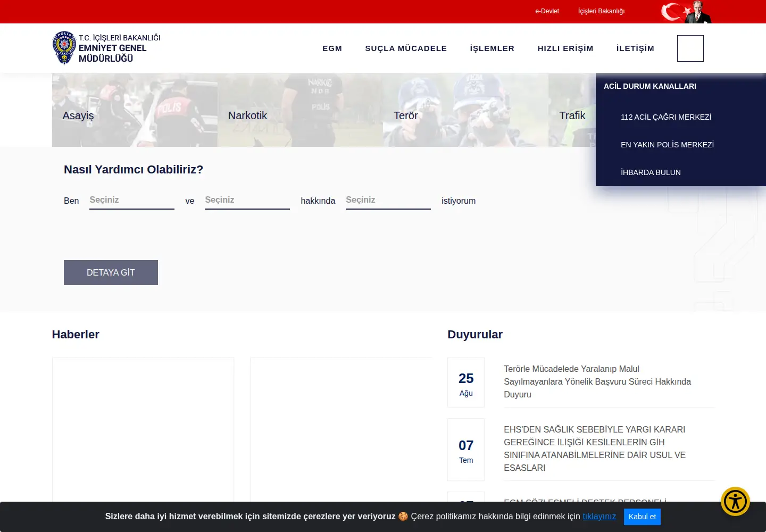Open the empty square search box in header
Screen dimensions: 766x532
[x=690, y=48]
